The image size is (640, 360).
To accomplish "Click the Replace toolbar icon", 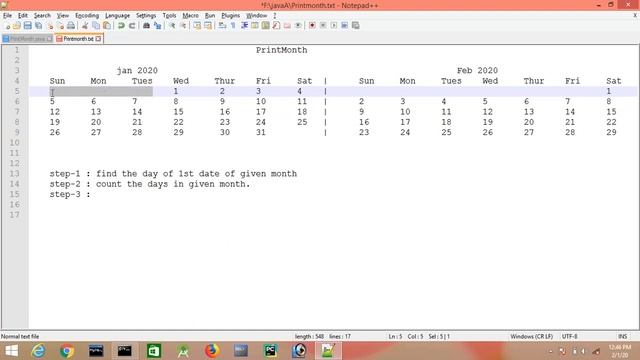I will point(157,26).
